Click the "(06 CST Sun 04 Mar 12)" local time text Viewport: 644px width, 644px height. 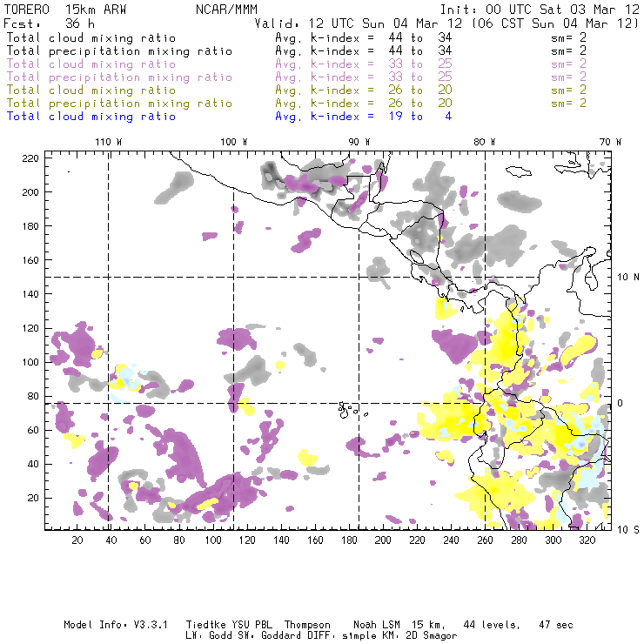tap(555, 23)
